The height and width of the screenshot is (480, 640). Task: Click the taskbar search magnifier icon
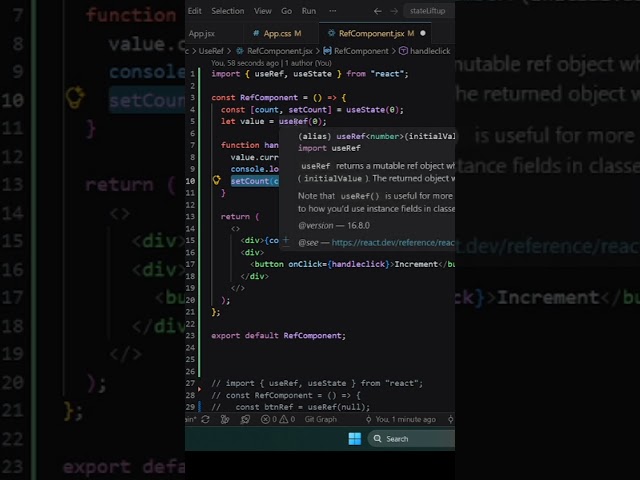(378, 439)
